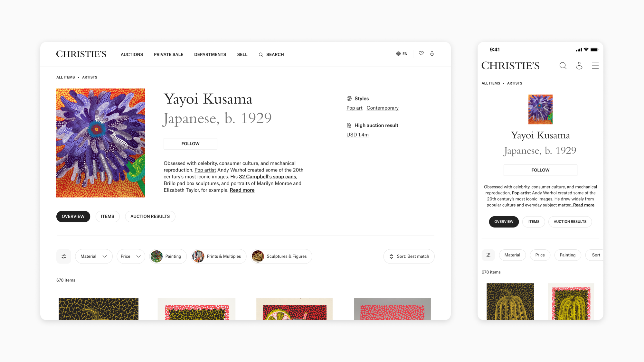Click desktop Read more bio link
The width and height of the screenshot is (644, 362).
coord(242,190)
